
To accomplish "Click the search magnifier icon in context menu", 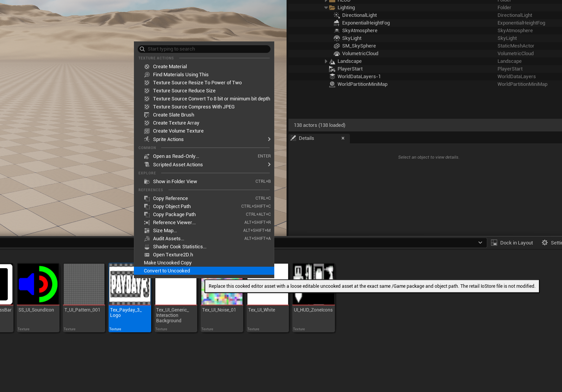I will 142,49.
